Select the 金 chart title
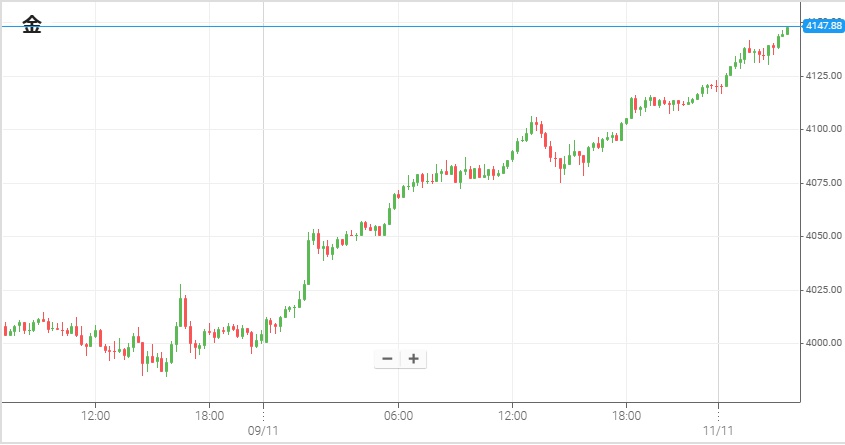 coord(32,26)
